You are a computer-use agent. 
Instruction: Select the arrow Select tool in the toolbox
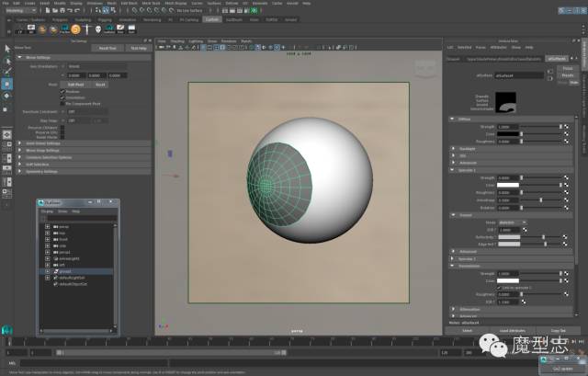click(x=7, y=49)
